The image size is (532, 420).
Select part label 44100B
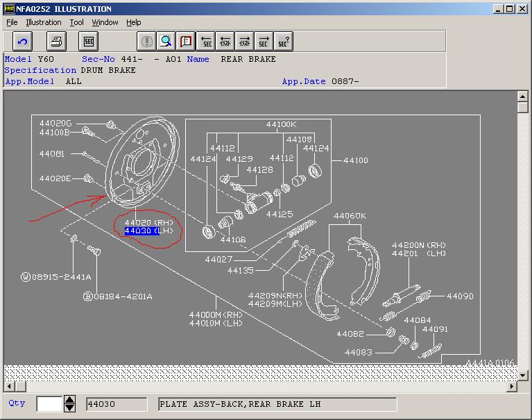54,133
